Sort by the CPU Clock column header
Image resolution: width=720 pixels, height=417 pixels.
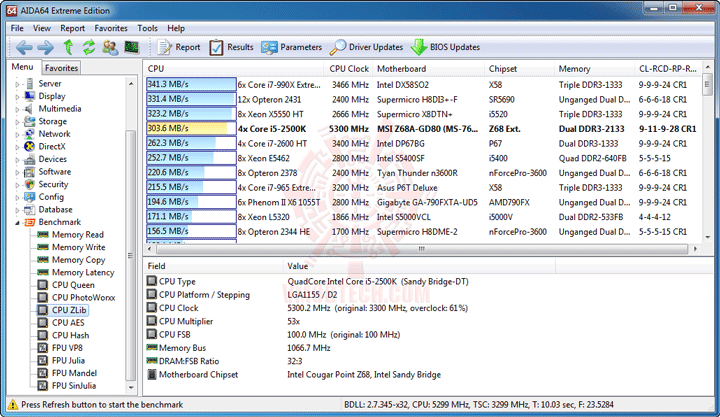click(x=349, y=68)
